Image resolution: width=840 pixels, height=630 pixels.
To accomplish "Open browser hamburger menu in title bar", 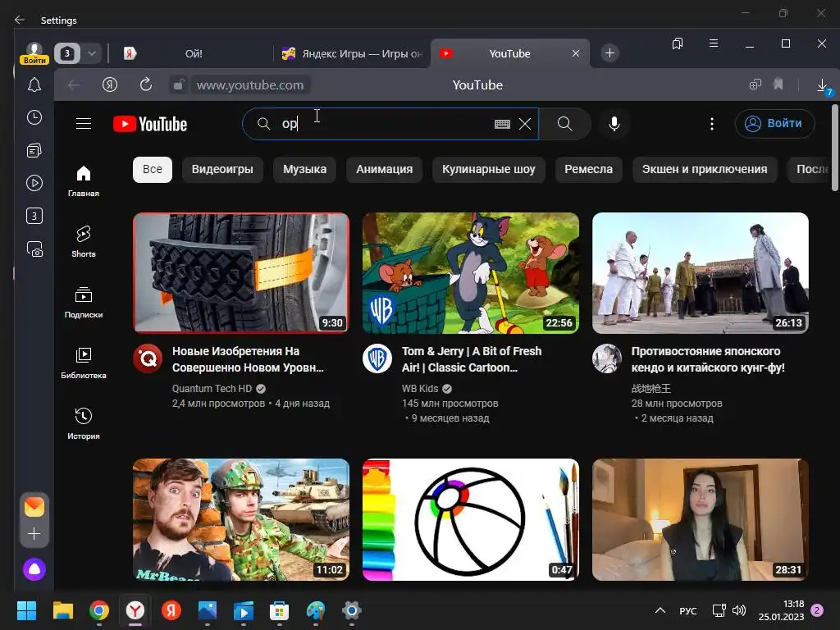I will click(714, 43).
